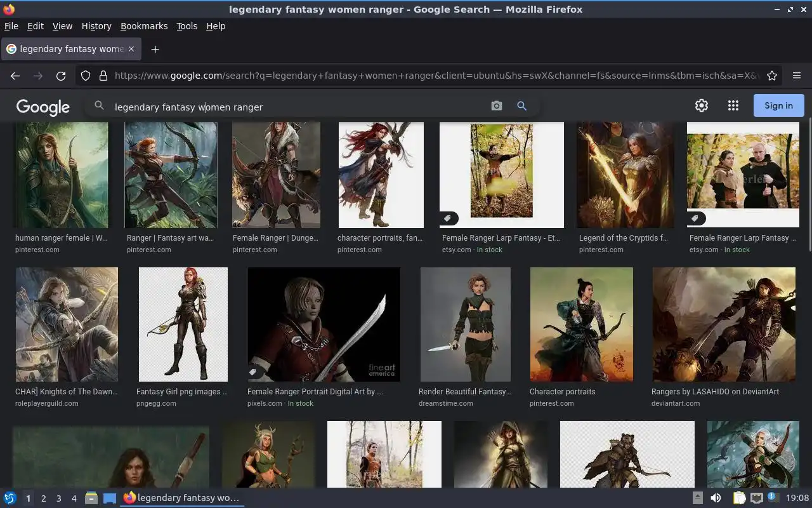Open the Firefox hamburger application menu
This screenshot has width=812, height=508.
pyautogui.click(x=797, y=76)
